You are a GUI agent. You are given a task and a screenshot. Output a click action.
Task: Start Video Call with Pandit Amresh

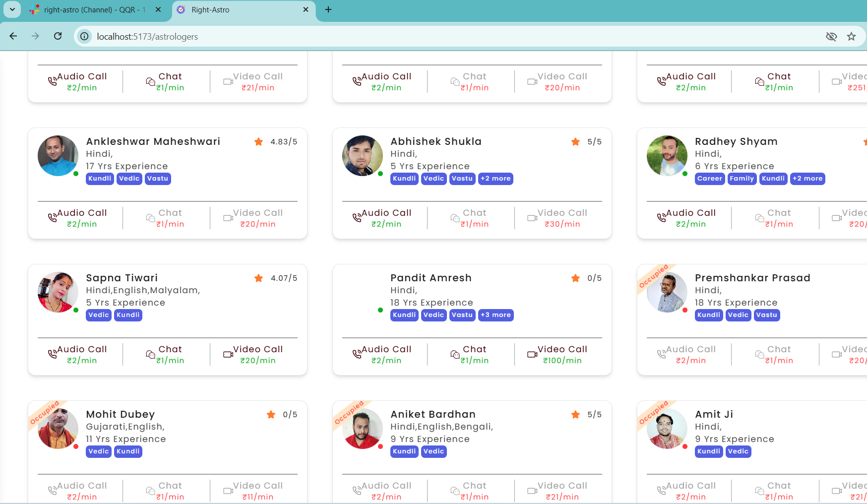557,354
